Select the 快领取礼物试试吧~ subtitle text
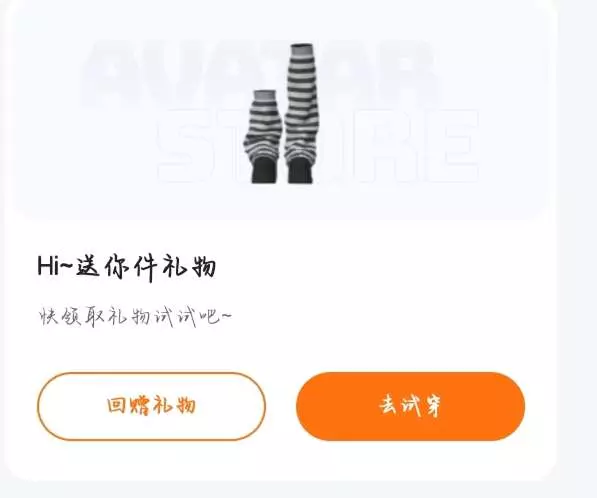The height and width of the screenshot is (498, 597). tap(136, 317)
